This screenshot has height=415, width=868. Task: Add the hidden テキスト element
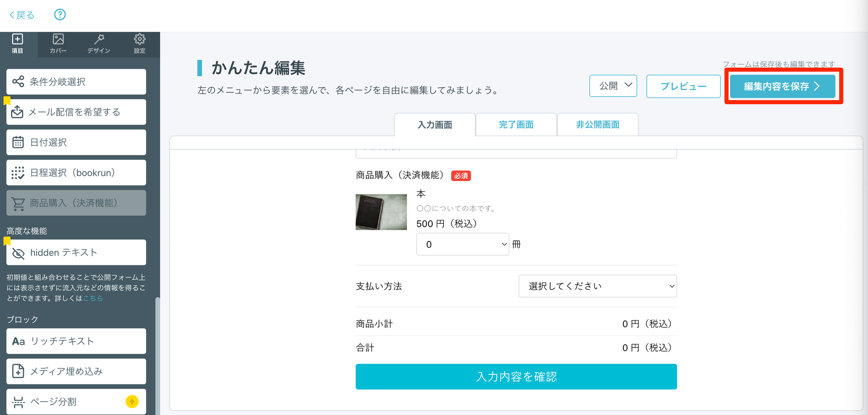click(x=76, y=253)
